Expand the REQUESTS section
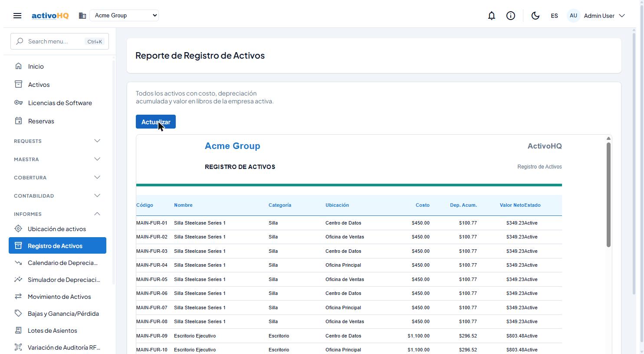The height and width of the screenshot is (354, 644). tap(57, 141)
